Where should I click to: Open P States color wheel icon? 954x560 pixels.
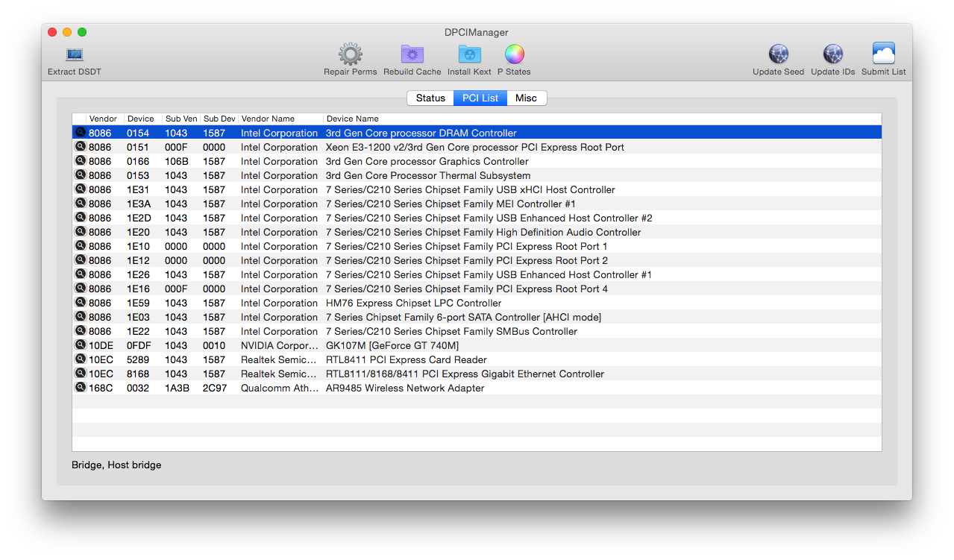pos(514,54)
